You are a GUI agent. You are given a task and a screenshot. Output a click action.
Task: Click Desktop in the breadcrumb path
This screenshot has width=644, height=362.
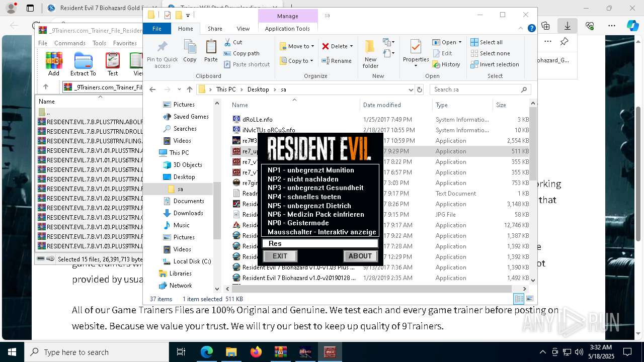(258, 89)
